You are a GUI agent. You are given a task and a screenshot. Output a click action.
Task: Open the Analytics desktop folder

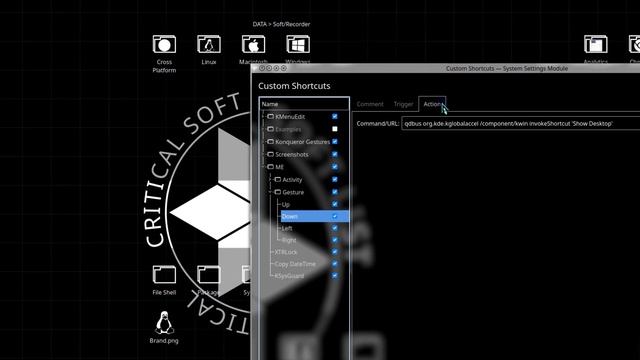pos(596,44)
